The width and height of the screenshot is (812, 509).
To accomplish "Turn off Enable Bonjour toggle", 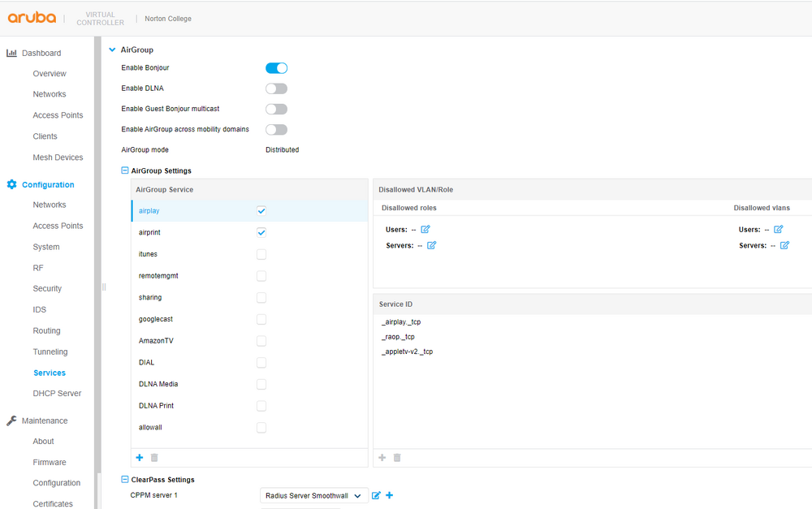I will click(x=277, y=68).
